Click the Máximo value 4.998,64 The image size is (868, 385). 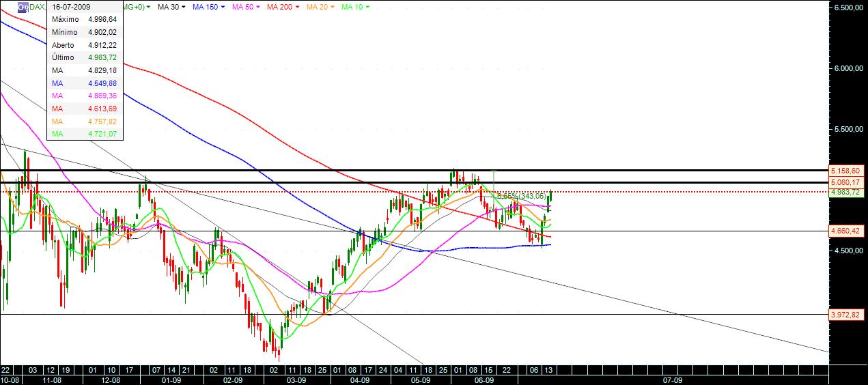click(x=102, y=19)
